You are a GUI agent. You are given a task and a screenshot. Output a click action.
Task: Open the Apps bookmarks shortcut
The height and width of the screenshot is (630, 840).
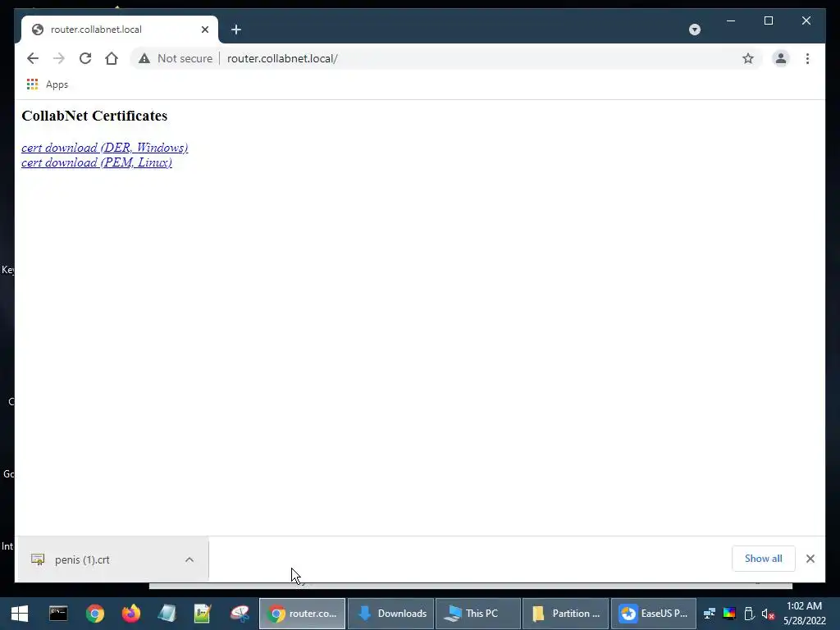(47, 84)
